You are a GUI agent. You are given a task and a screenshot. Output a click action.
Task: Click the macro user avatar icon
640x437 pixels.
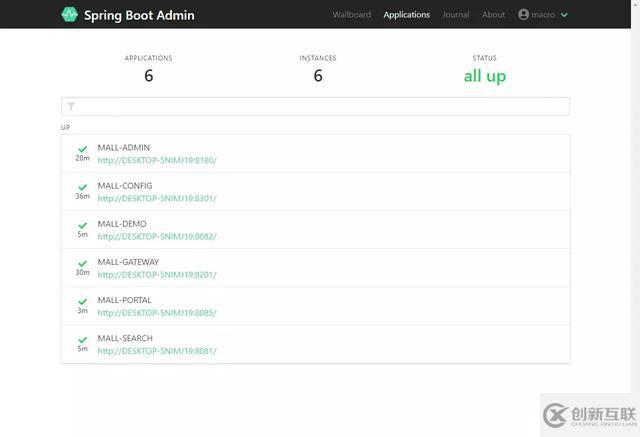pos(523,15)
